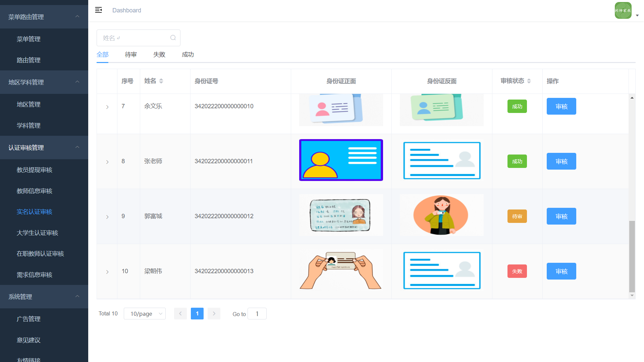The height and width of the screenshot is (362, 644).
Task: Open the 10/page size dropdown
Action: pos(145,313)
